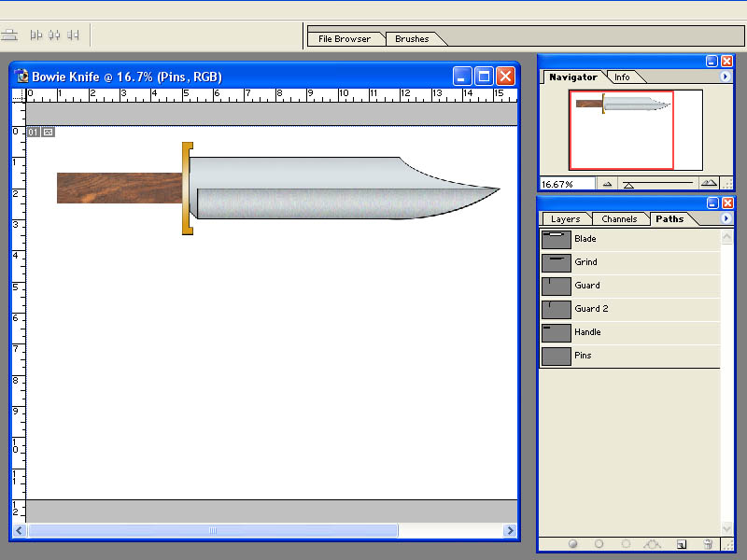The image size is (747, 560).
Task: Open the Navigator palette flyout menu arrow
Action: 726,77
